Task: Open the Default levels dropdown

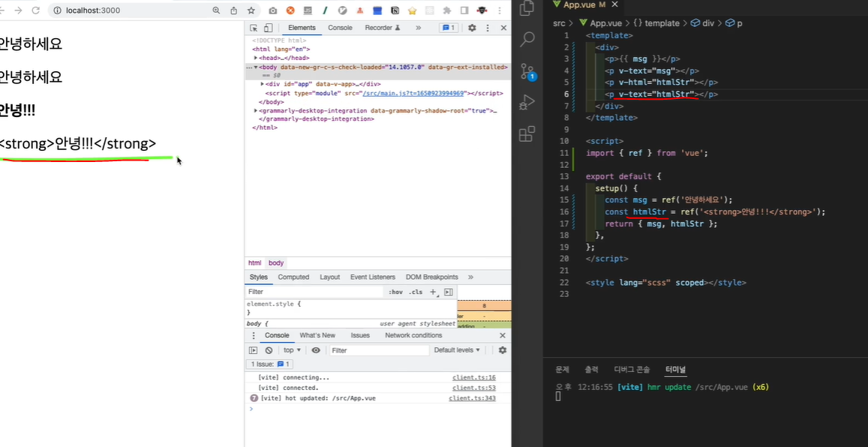Action: (x=457, y=350)
